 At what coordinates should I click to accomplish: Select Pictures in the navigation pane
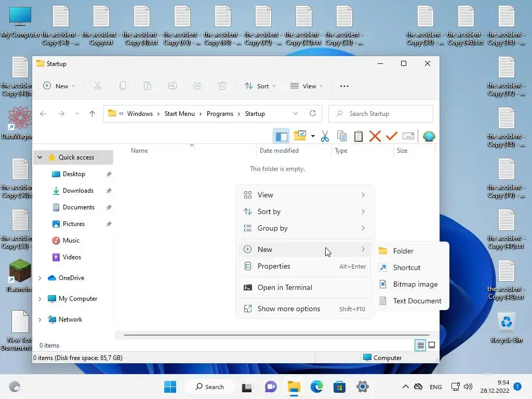coord(74,224)
